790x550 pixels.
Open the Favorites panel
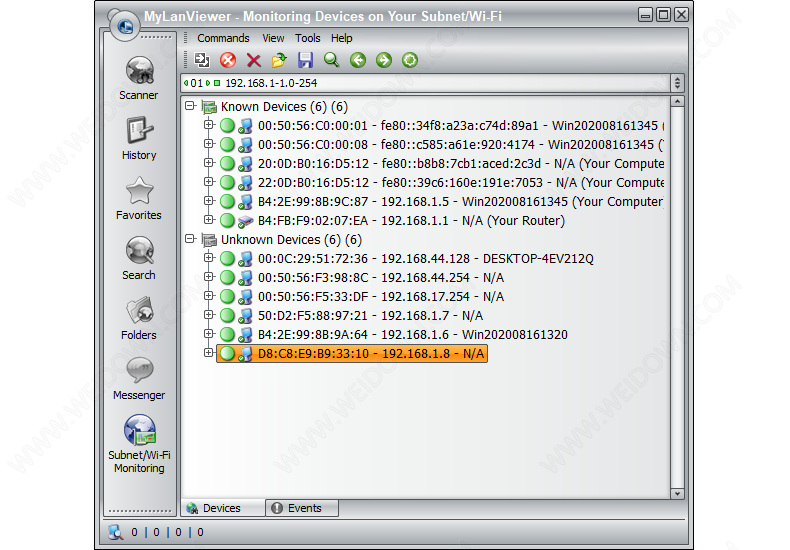(139, 198)
